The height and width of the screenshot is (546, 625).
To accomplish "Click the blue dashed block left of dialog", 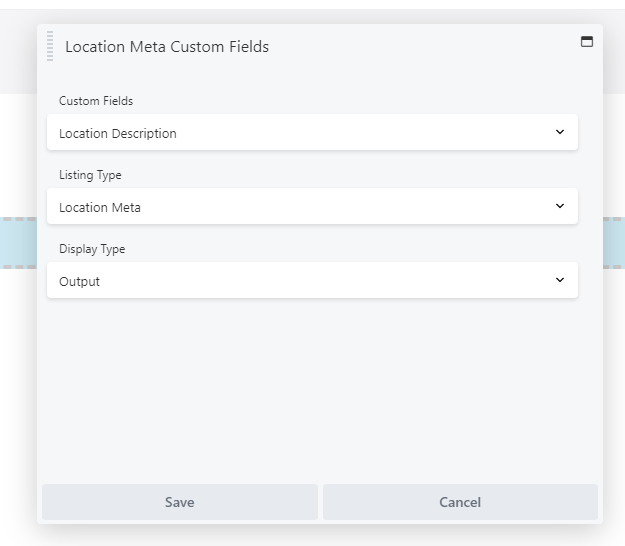I will pyautogui.click(x=18, y=243).
